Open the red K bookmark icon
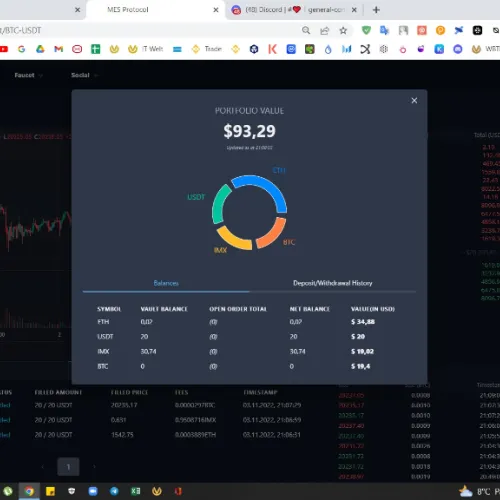This screenshot has width=500, height=500. point(272,49)
